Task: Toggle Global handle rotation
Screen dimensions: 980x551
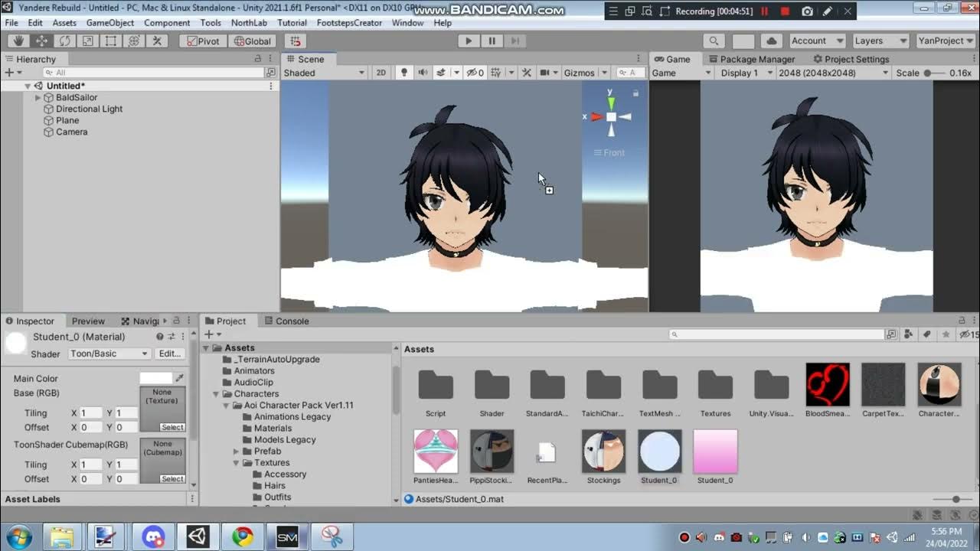Action: coord(251,41)
